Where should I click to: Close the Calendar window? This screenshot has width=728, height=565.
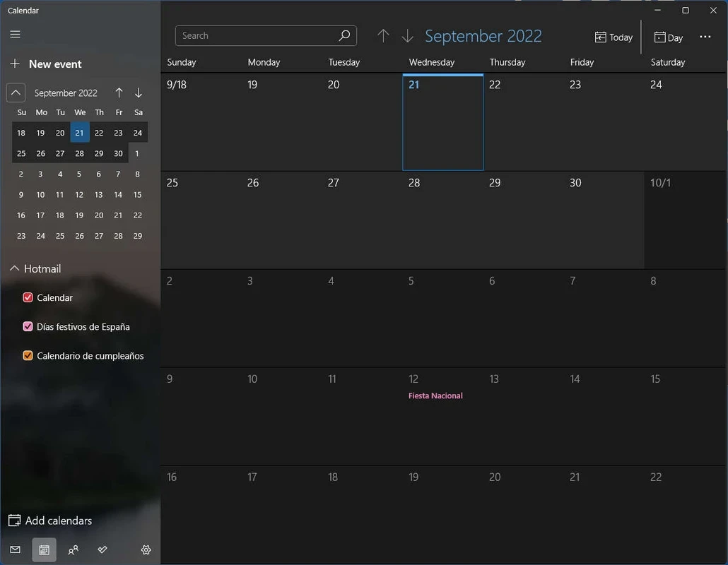point(713,10)
